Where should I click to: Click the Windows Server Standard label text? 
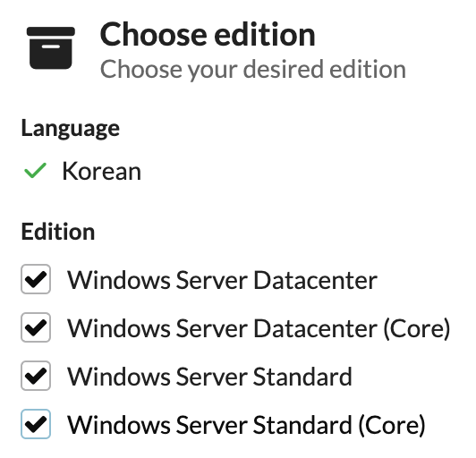pos(209,377)
